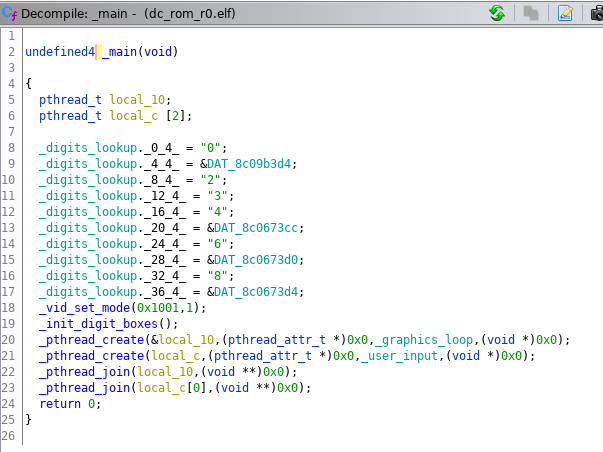Click the snapshot camera icon
Viewport: 603px width, 452px height.
pos(597,13)
